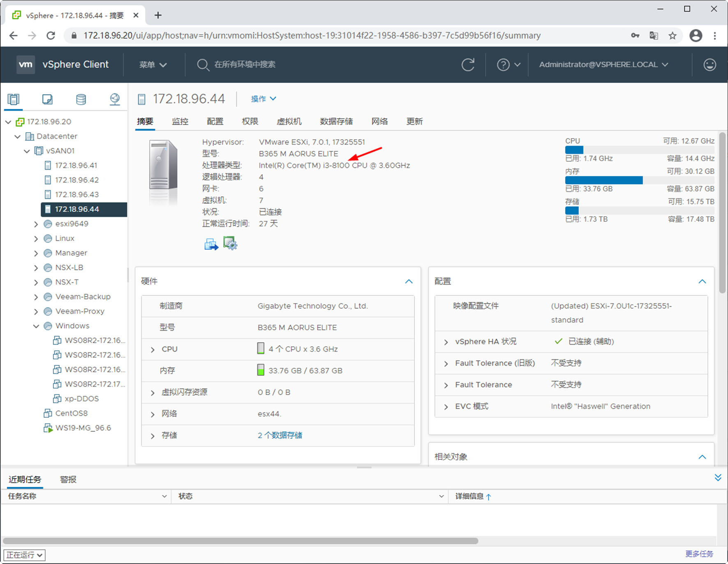Expand the esxi9649 resource pool
This screenshot has width=728, height=564.
point(36,224)
